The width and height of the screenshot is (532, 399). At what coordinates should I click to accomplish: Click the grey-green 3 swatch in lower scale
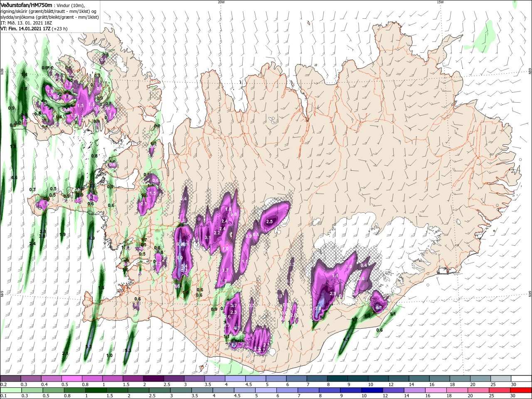click(x=181, y=390)
